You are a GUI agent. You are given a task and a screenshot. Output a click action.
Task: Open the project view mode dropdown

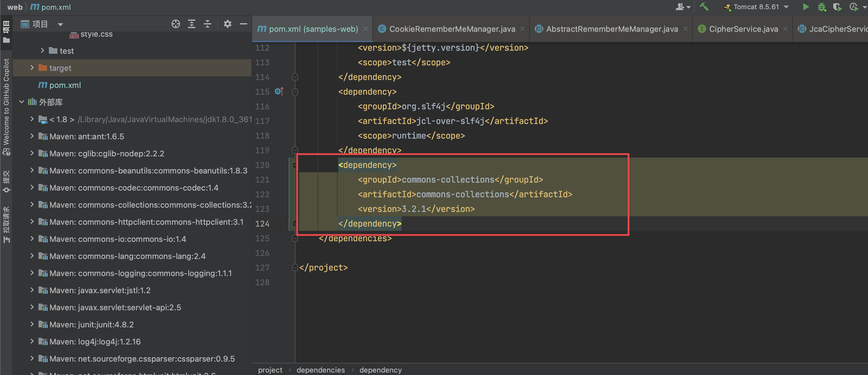[60, 24]
